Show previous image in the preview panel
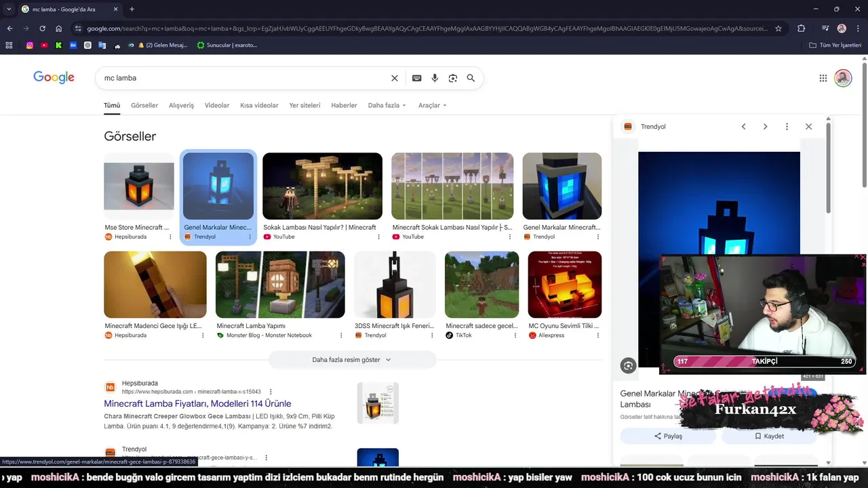The width and height of the screenshot is (868, 488). click(743, 127)
